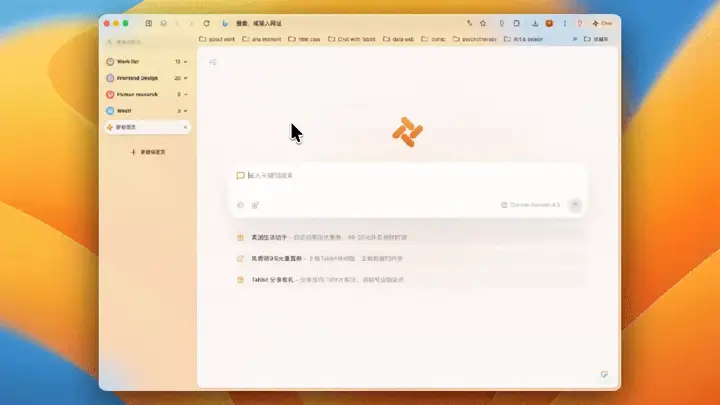Viewport: 720px width, 405px height.
Task: Click the translate icon in toolbar
Action: pos(469,23)
